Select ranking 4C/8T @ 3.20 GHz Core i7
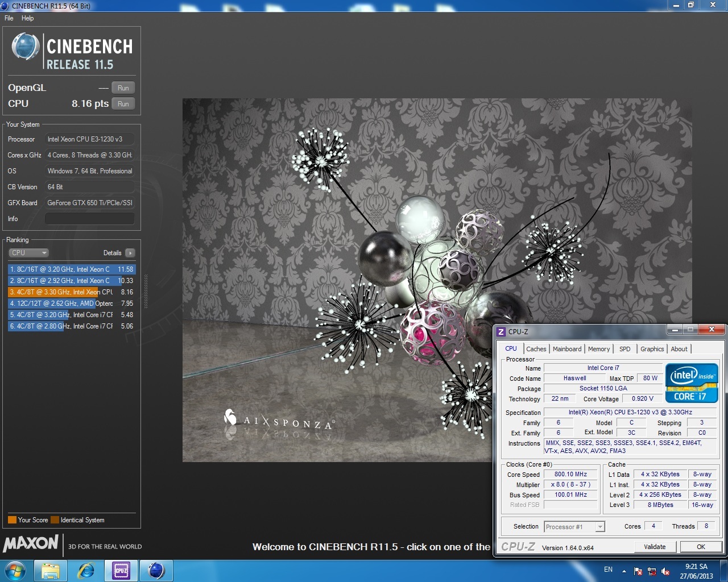This screenshot has height=582, width=728. click(x=72, y=315)
